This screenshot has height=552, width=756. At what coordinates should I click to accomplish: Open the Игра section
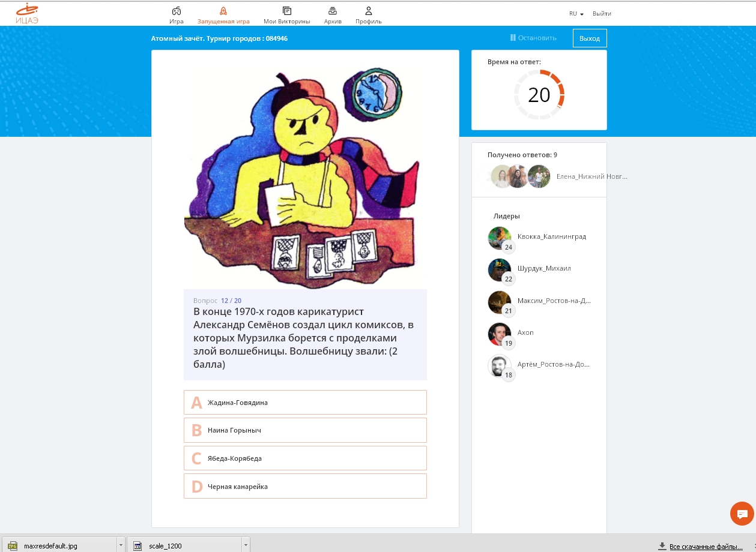click(177, 16)
